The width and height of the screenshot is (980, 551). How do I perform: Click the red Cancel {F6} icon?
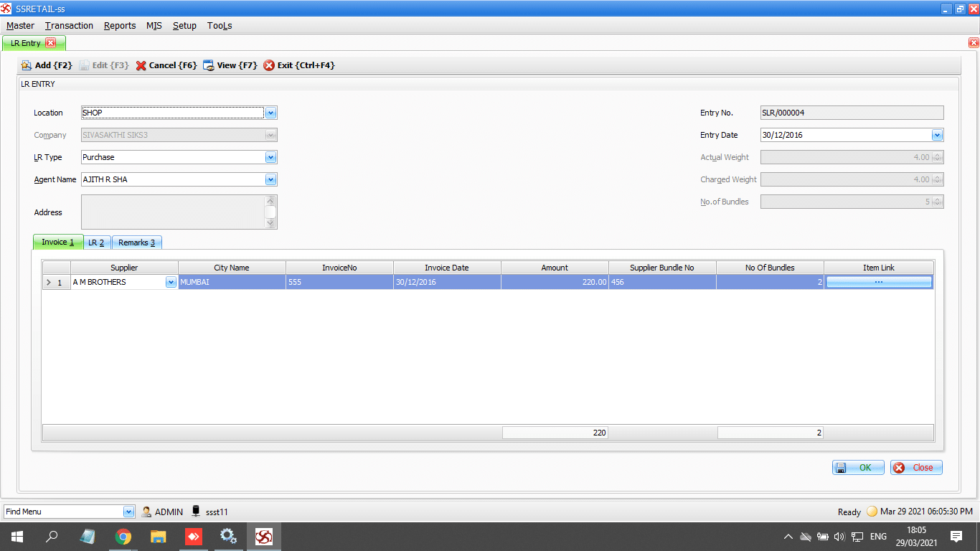point(141,65)
